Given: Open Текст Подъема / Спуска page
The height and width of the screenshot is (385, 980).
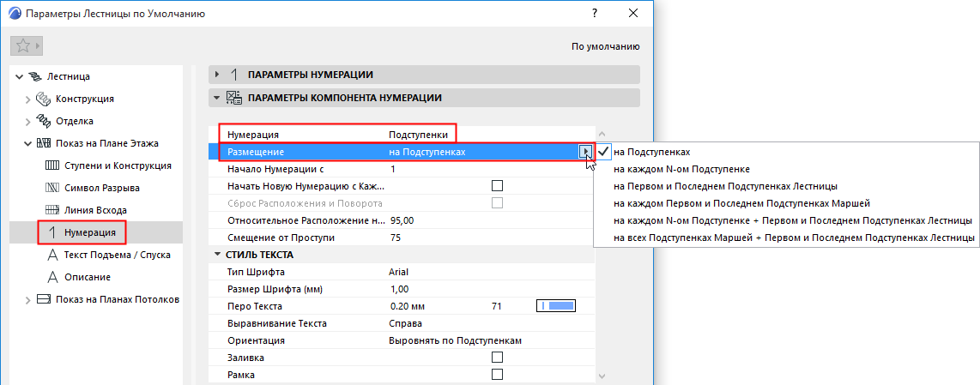Looking at the screenshot, I should click(118, 255).
